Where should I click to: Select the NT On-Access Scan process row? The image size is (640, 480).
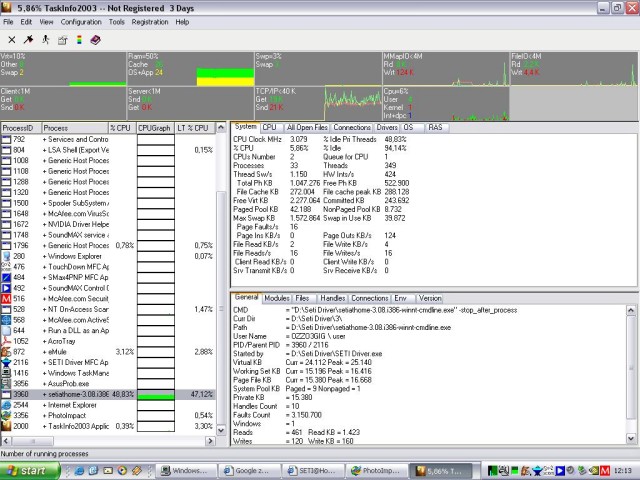(108, 309)
